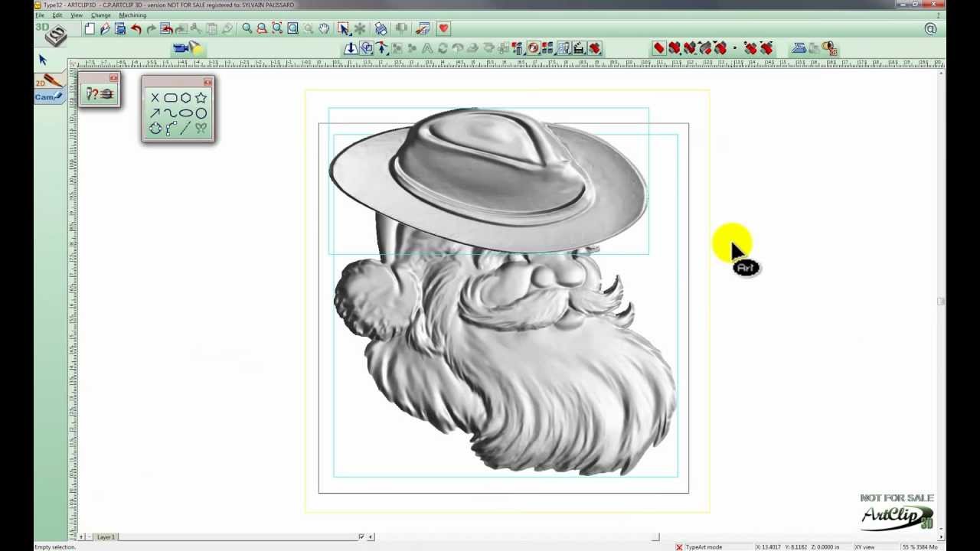The image size is (980, 551).
Task: Select the freehand curve tool
Action: 170,113
